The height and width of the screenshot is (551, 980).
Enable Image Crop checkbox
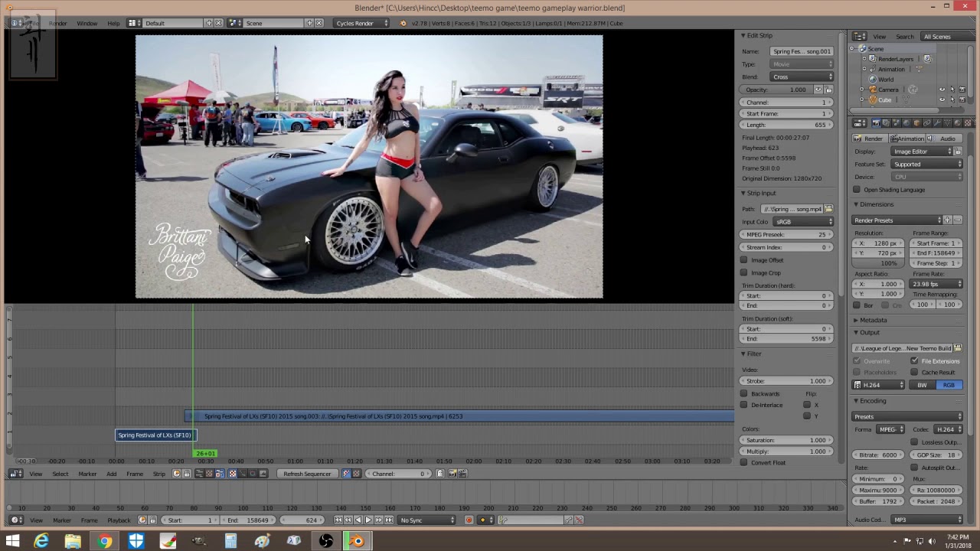tap(744, 272)
